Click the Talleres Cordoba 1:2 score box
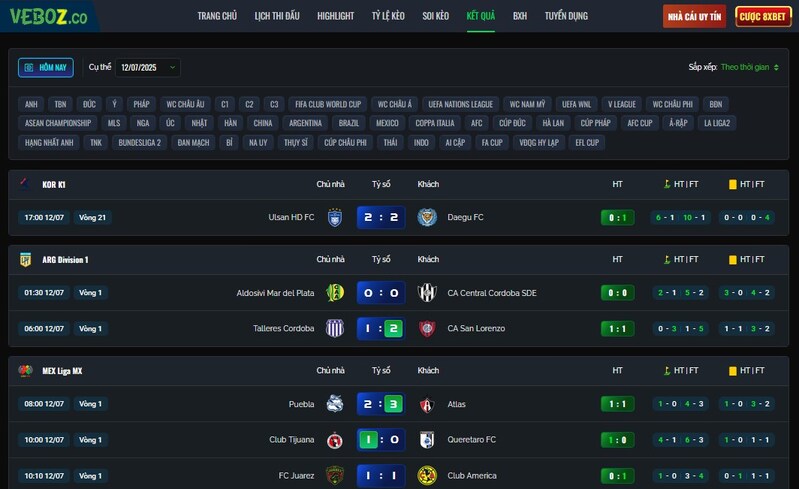The height and width of the screenshot is (489, 799). pos(381,329)
